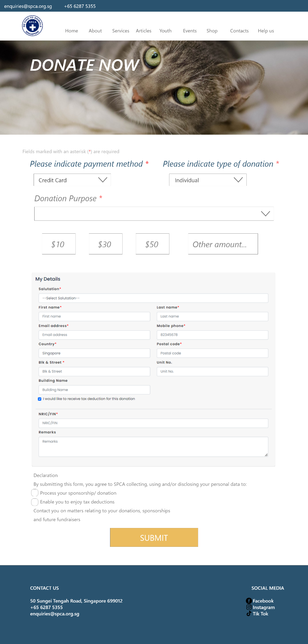Click the SPCA Singapore logo
Image resolution: width=308 pixels, height=644 pixels.
(x=32, y=26)
